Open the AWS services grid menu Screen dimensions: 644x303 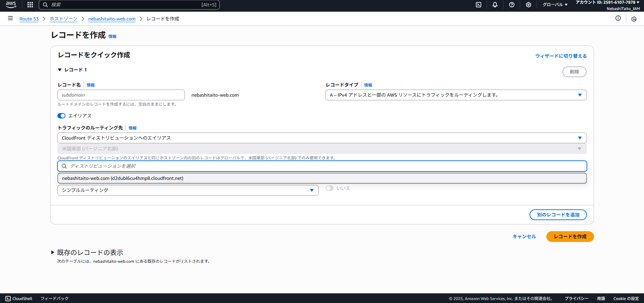tap(30, 5)
